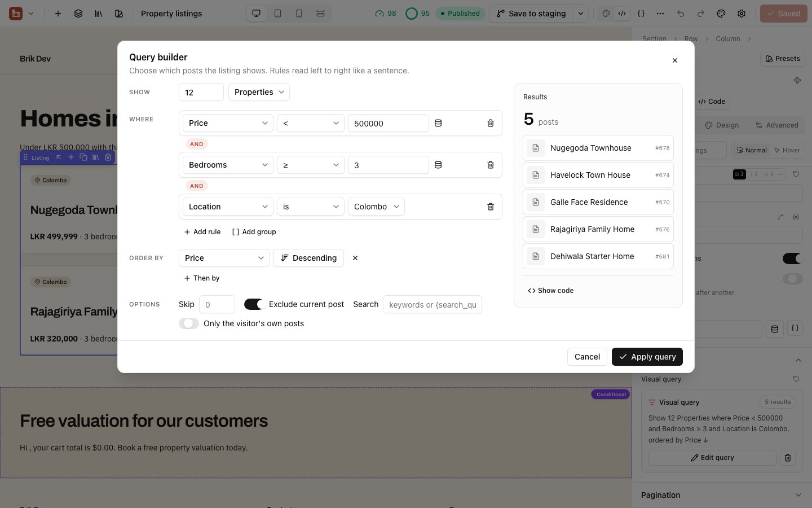
Task: Expand the Pagination section
Action: tap(722, 495)
